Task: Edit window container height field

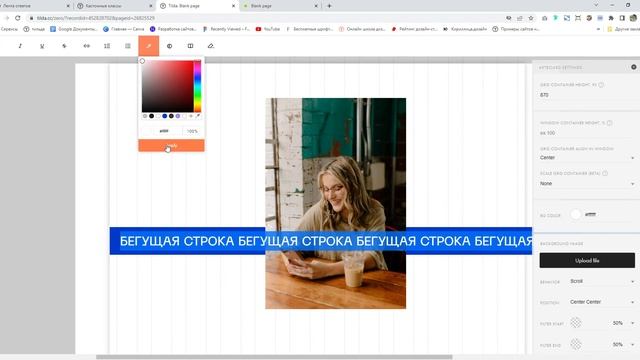Action: click(587, 133)
